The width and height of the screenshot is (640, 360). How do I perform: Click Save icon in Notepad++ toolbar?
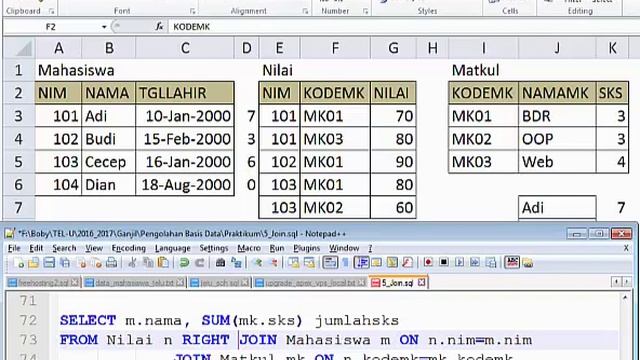[x=49, y=262]
